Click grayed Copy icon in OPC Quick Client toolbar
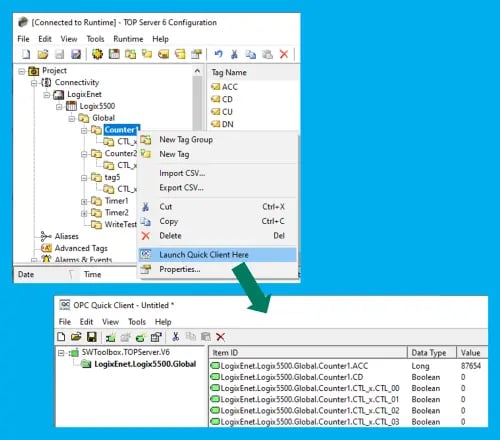500x440 pixels. click(191, 337)
